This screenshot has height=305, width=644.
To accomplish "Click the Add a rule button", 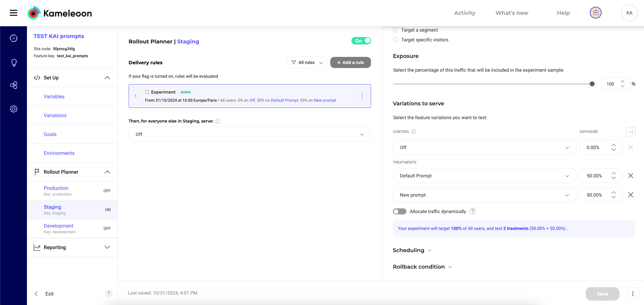I will 350,63.
